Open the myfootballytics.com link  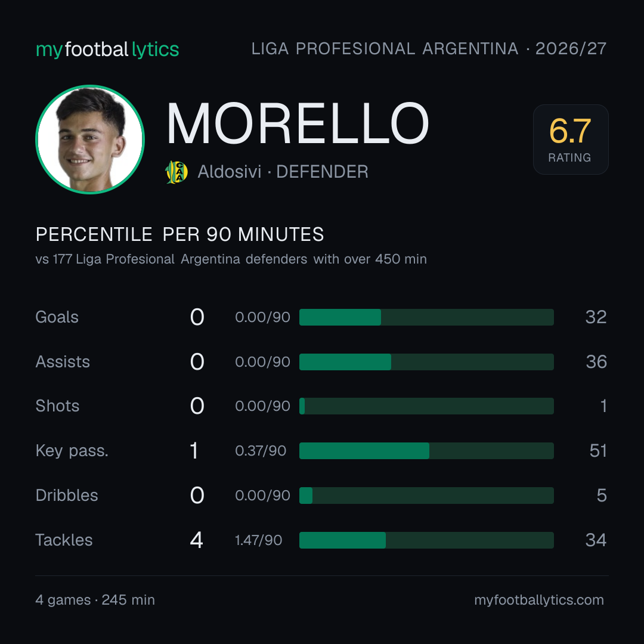[x=539, y=600]
